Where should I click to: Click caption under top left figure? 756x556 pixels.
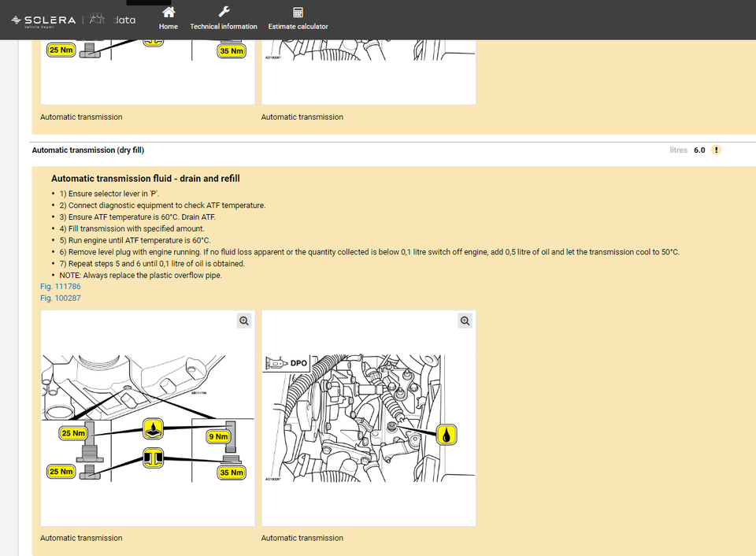(x=81, y=117)
